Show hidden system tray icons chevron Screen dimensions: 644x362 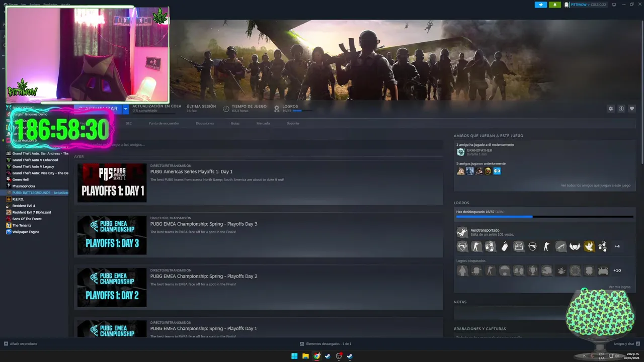coord(584,356)
